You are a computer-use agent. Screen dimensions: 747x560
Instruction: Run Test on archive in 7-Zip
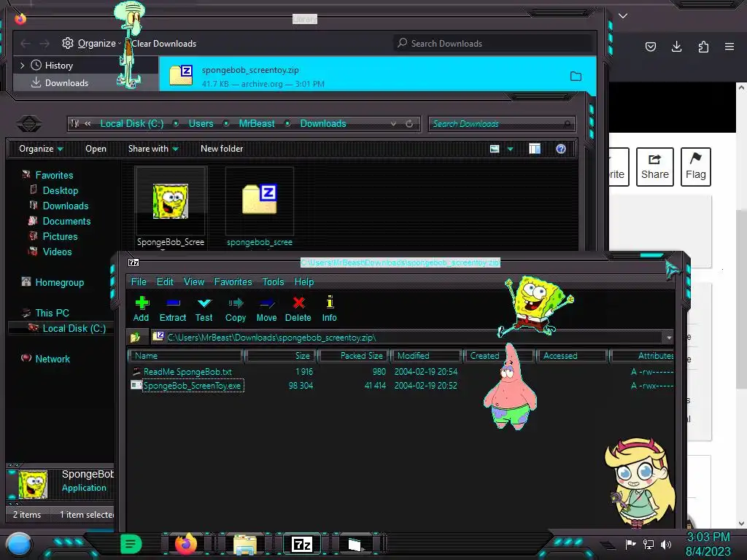204,309
